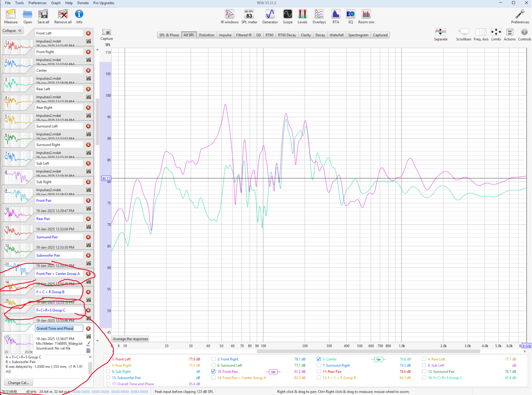Switch to the Distortion tab
Viewport: 532px width, 395px height.
point(207,35)
